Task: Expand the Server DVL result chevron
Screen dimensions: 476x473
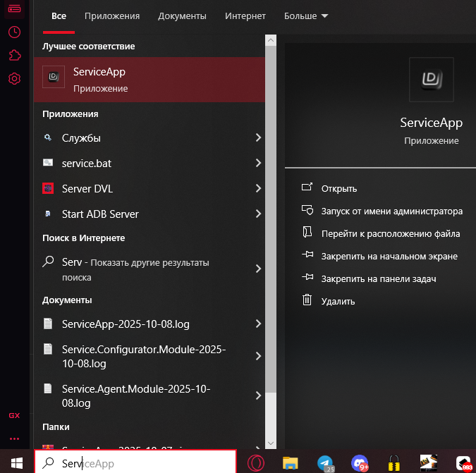Action: [258, 189]
